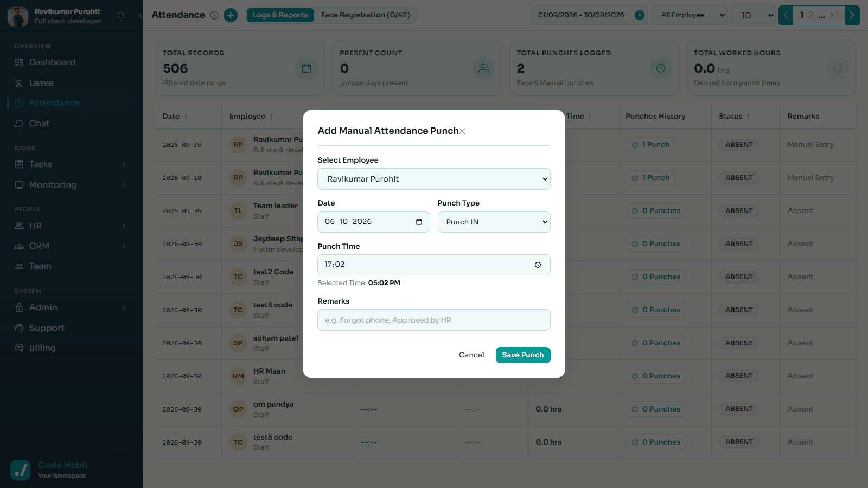Open the Select Employee dropdown
This screenshot has width=868, height=488.
pyautogui.click(x=434, y=179)
